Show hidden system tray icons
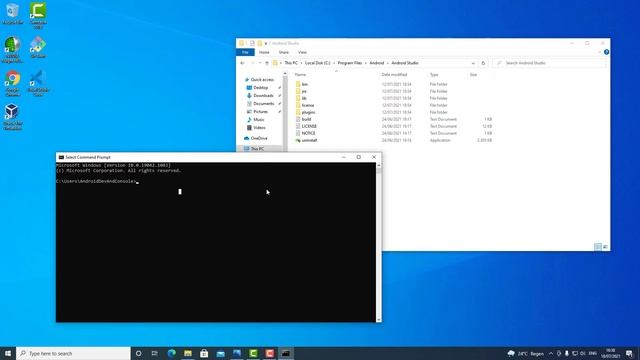The height and width of the screenshot is (360, 640). 551,353
